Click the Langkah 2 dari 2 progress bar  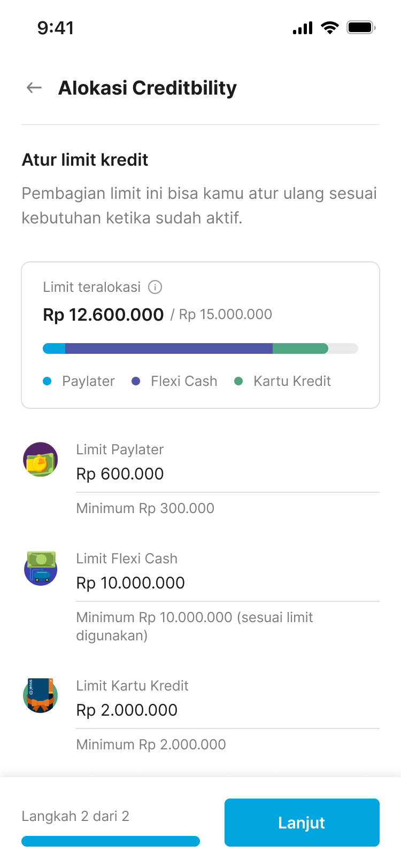click(x=111, y=841)
